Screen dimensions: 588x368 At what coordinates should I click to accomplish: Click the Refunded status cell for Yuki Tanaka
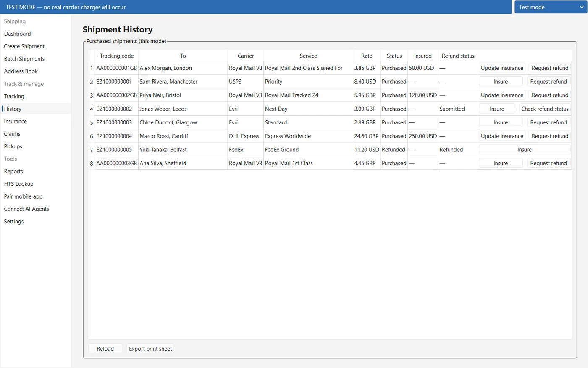click(394, 150)
